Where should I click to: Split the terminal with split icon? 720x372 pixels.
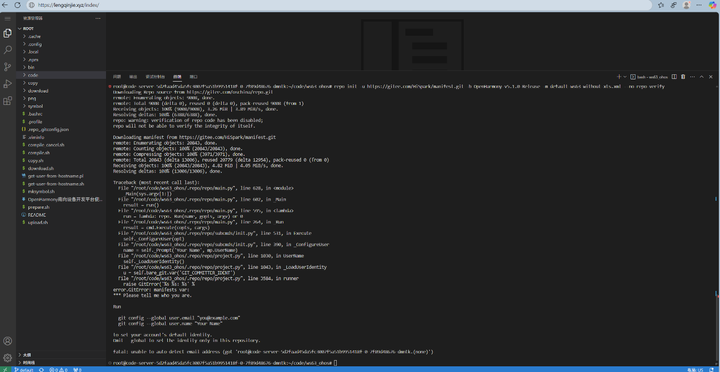tap(674, 77)
